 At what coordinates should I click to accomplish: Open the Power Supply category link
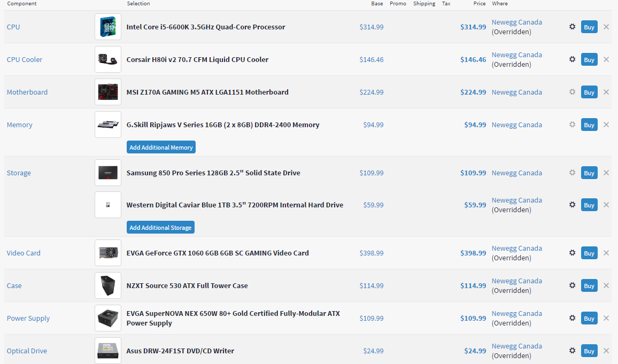(28, 318)
